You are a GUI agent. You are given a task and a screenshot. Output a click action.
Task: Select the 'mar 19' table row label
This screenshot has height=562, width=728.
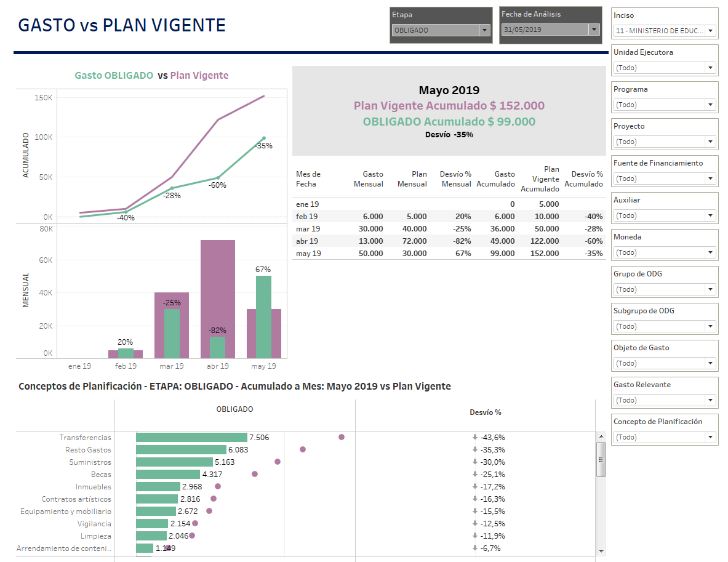(x=308, y=229)
